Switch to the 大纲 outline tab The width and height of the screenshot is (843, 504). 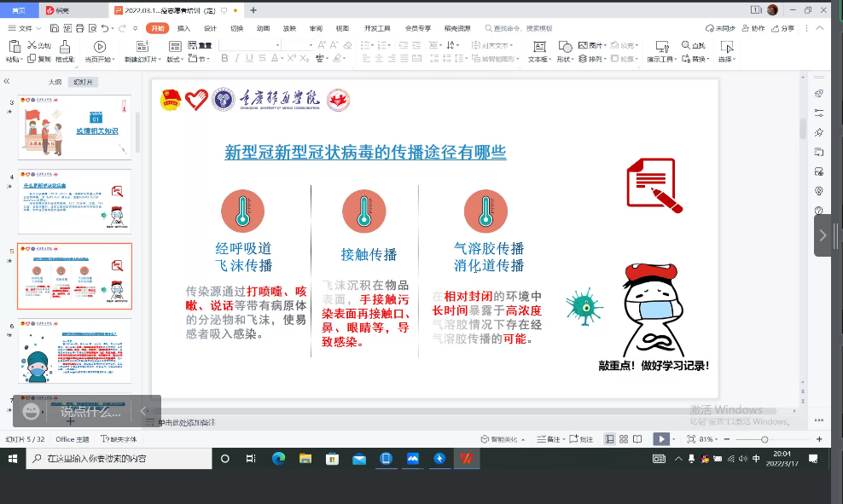point(55,82)
